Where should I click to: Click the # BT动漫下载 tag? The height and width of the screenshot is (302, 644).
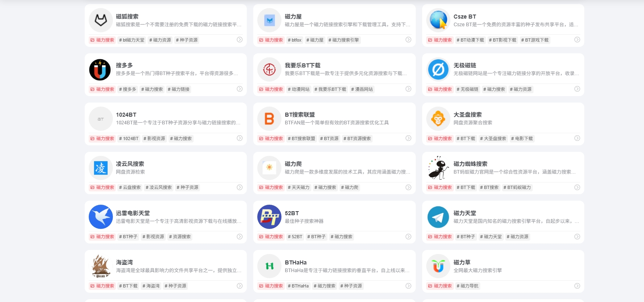(x=470, y=40)
